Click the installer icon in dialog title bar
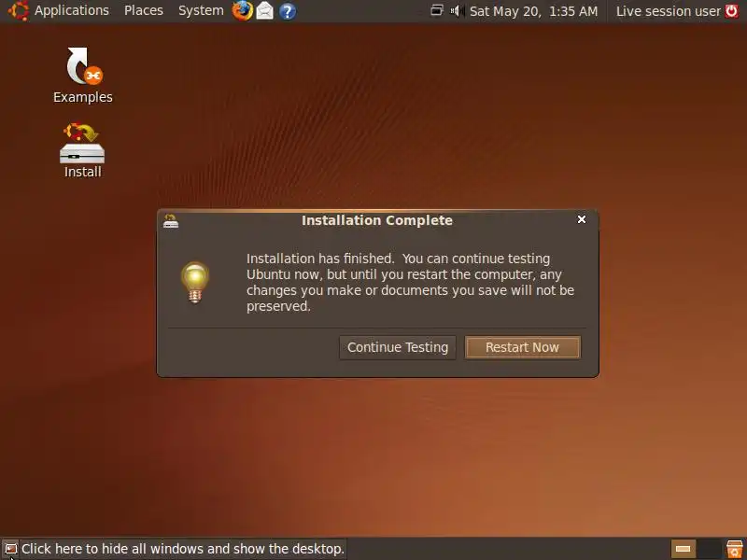 click(x=171, y=221)
